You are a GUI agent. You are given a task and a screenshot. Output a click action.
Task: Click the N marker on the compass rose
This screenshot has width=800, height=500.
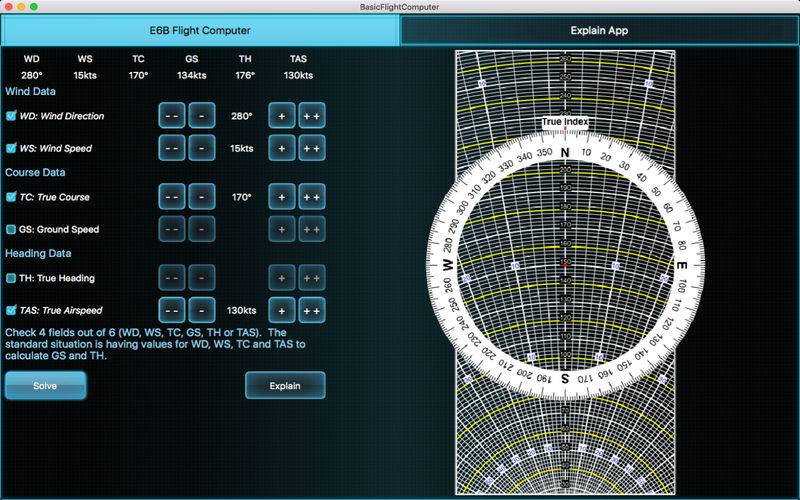[565, 152]
